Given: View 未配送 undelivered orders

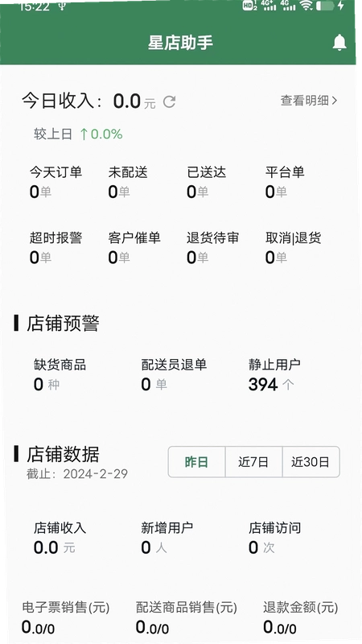Looking at the screenshot, I should pos(128,182).
